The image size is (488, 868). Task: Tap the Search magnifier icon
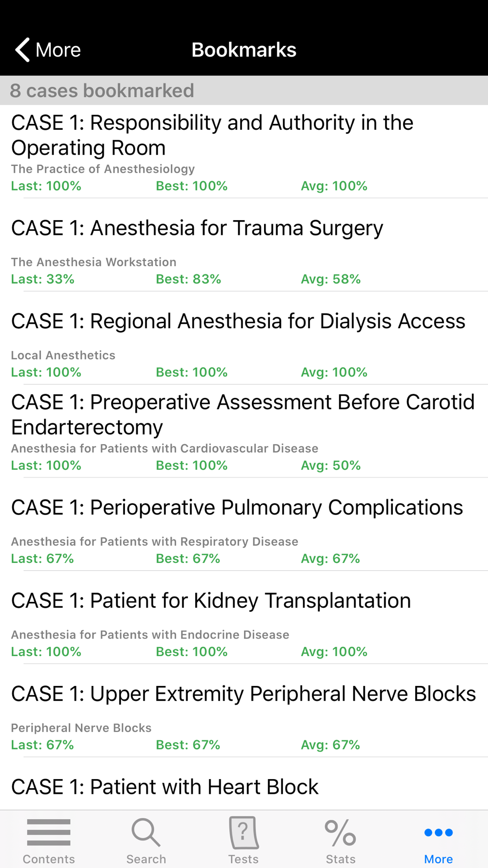[x=146, y=832]
